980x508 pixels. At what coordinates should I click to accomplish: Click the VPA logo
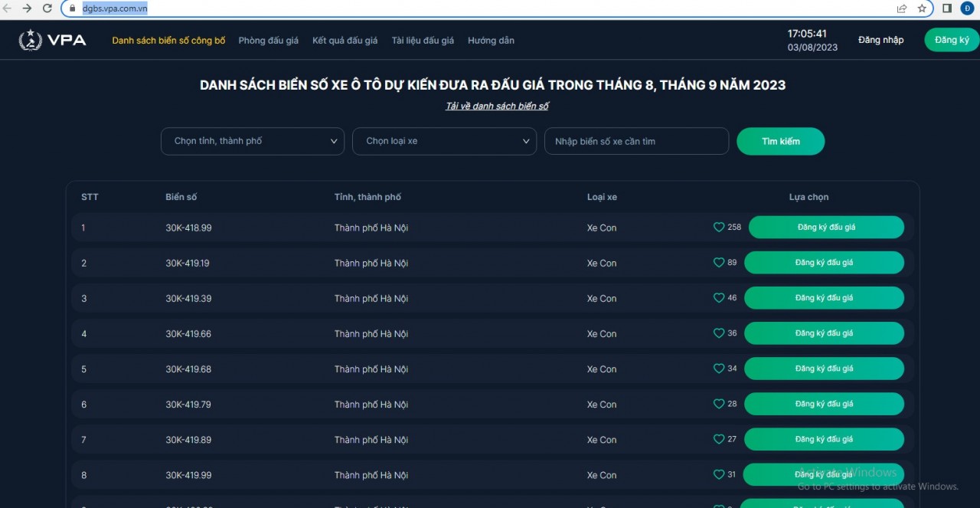(x=52, y=39)
